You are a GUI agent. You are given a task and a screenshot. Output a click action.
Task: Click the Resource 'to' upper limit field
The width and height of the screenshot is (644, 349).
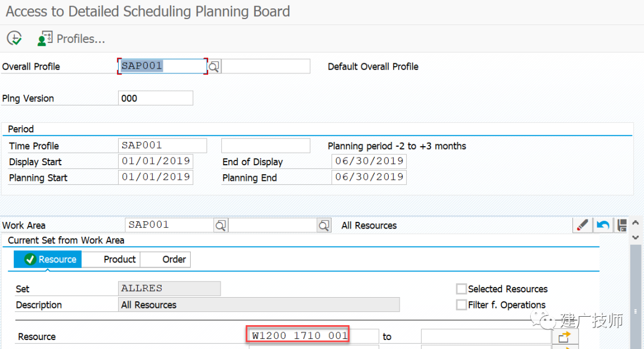(486, 336)
